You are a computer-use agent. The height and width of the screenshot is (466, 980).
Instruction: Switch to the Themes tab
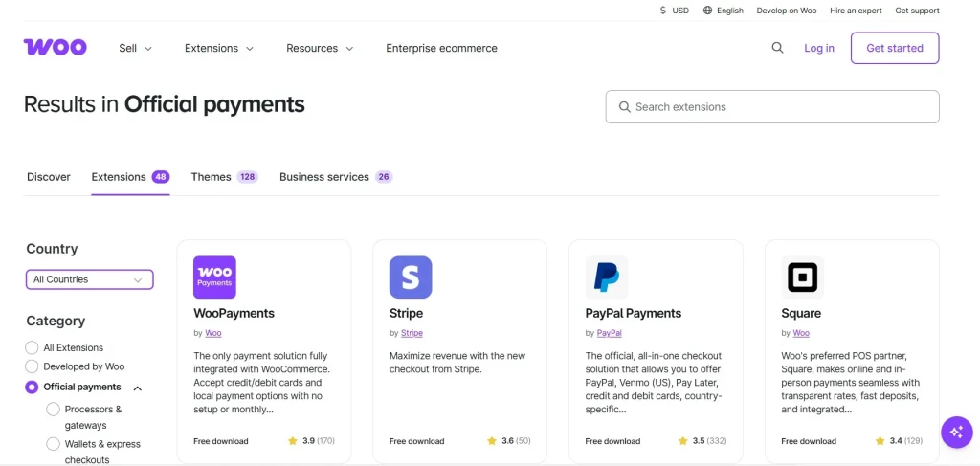pyautogui.click(x=224, y=177)
